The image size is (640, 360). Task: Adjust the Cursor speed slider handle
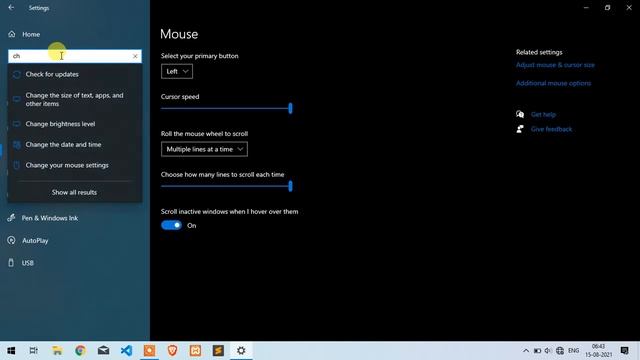290,108
